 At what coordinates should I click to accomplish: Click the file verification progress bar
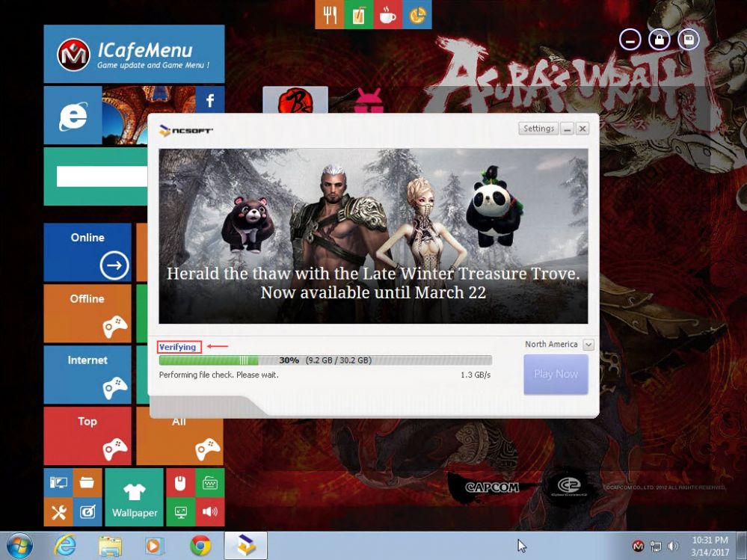click(325, 360)
